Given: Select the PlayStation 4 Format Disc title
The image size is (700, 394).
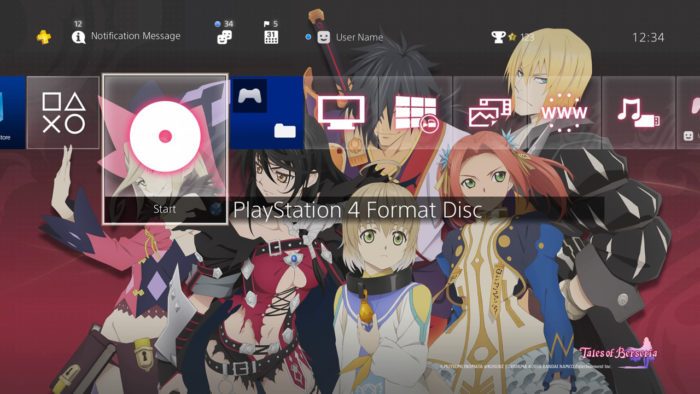Looking at the screenshot, I should click(x=358, y=210).
